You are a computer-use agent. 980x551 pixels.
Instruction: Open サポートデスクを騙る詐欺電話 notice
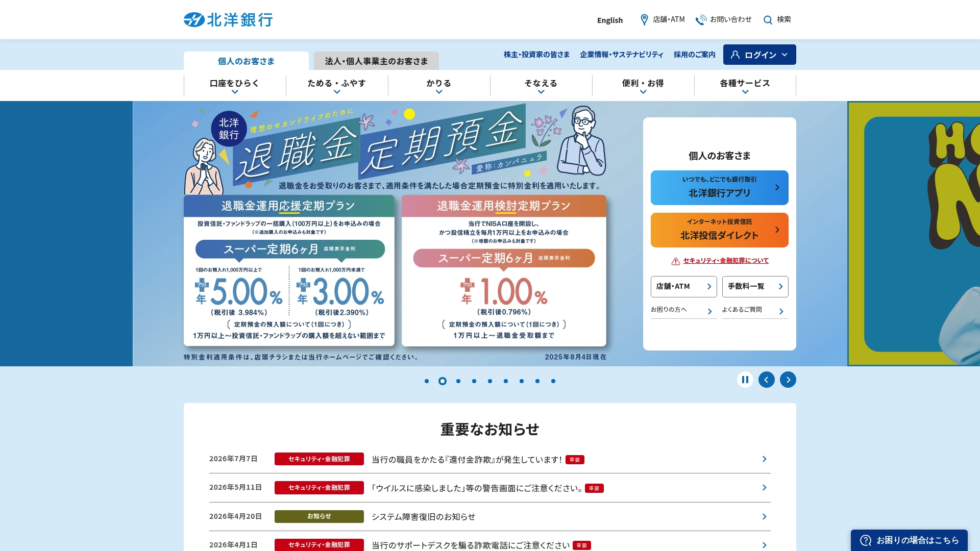click(x=471, y=545)
